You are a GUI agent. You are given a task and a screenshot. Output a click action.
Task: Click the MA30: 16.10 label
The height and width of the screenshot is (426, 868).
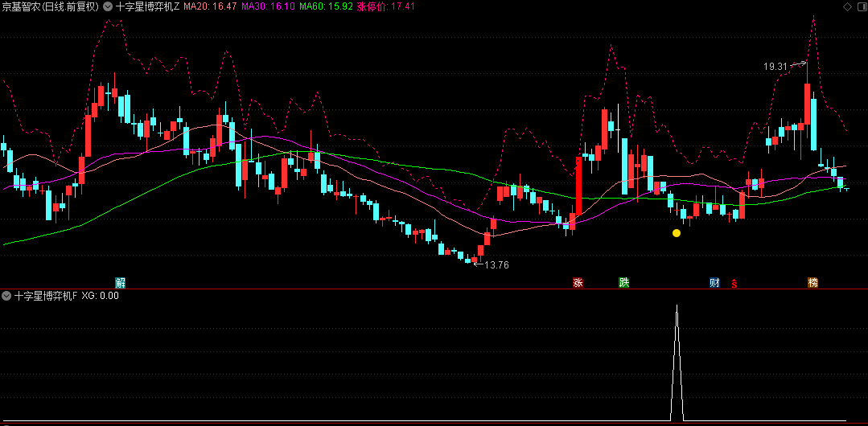tap(269, 6)
